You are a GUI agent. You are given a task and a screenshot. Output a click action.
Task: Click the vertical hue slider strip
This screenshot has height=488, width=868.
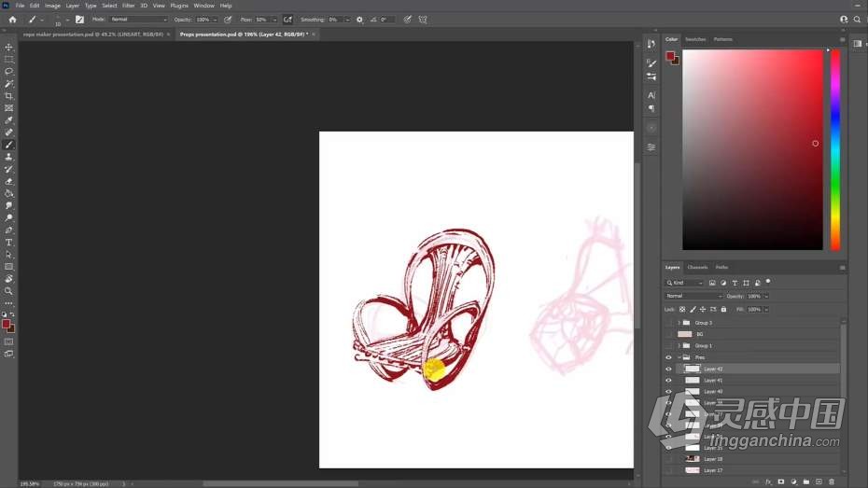tap(835, 149)
